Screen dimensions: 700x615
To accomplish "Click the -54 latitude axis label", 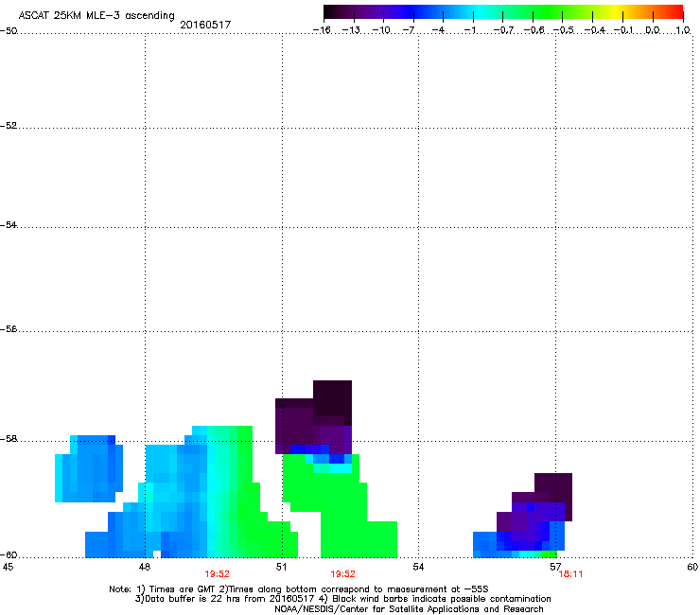I will tap(9, 224).
